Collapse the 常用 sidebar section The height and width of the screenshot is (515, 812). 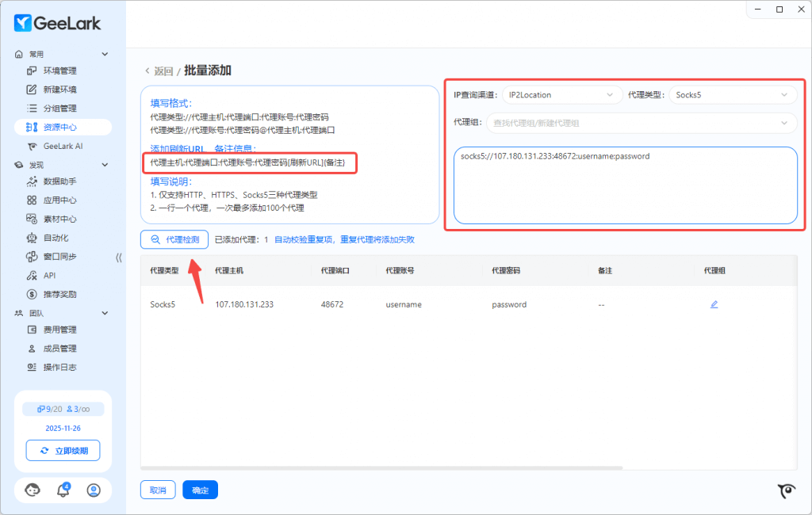coord(105,54)
